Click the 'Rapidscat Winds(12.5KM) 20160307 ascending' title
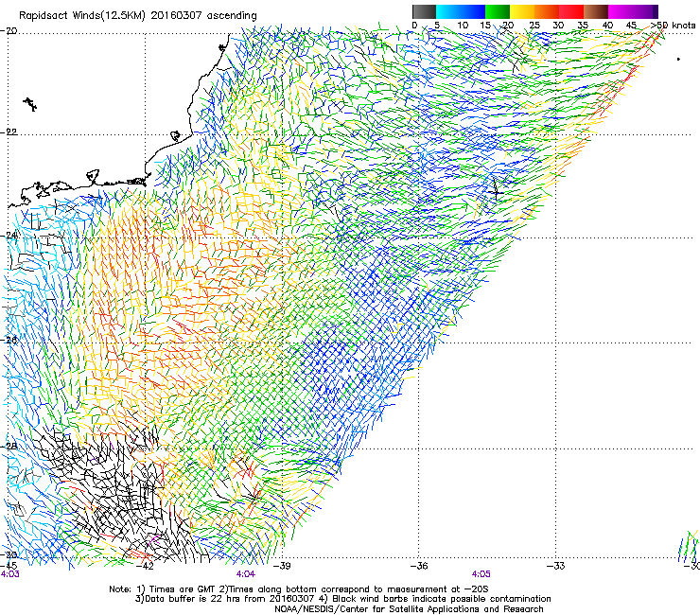This screenshot has width=700, height=615. click(138, 16)
